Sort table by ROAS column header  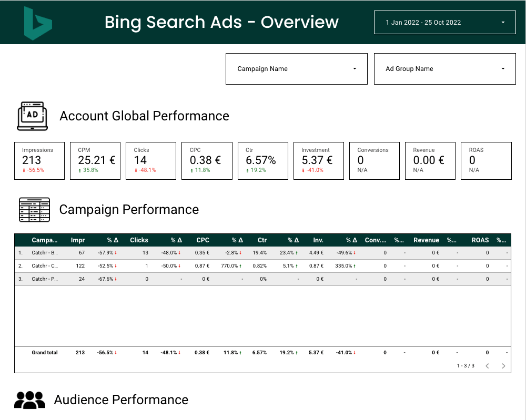tap(480, 240)
